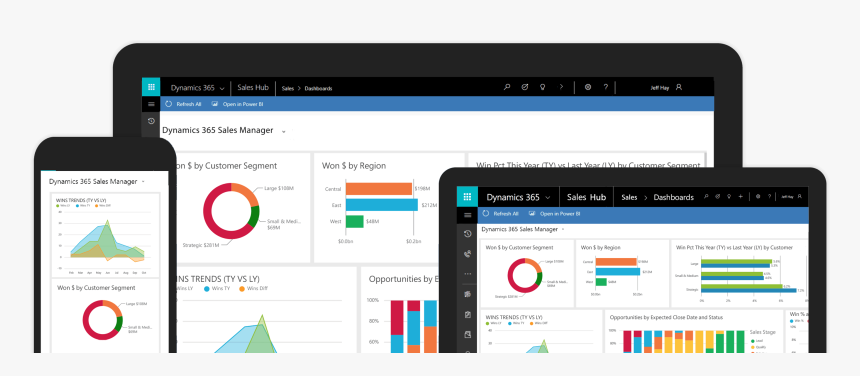
Task: Click Refresh All on the small tablet
Action: click(x=501, y=214)
